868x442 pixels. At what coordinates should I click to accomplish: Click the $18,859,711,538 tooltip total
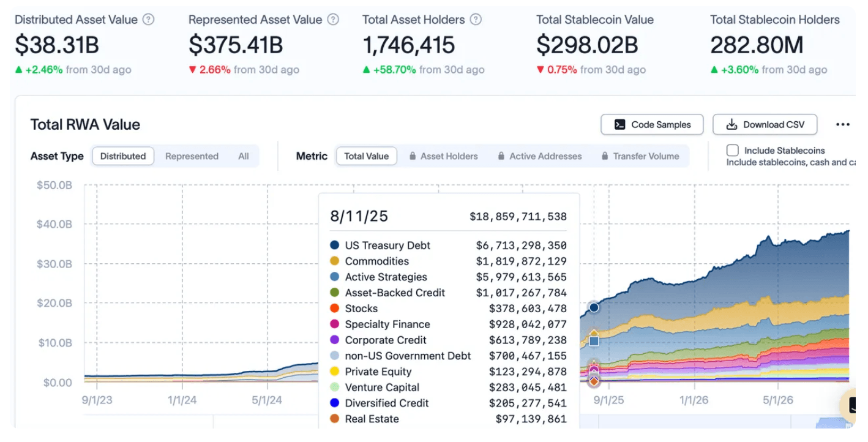coord(518,217)
